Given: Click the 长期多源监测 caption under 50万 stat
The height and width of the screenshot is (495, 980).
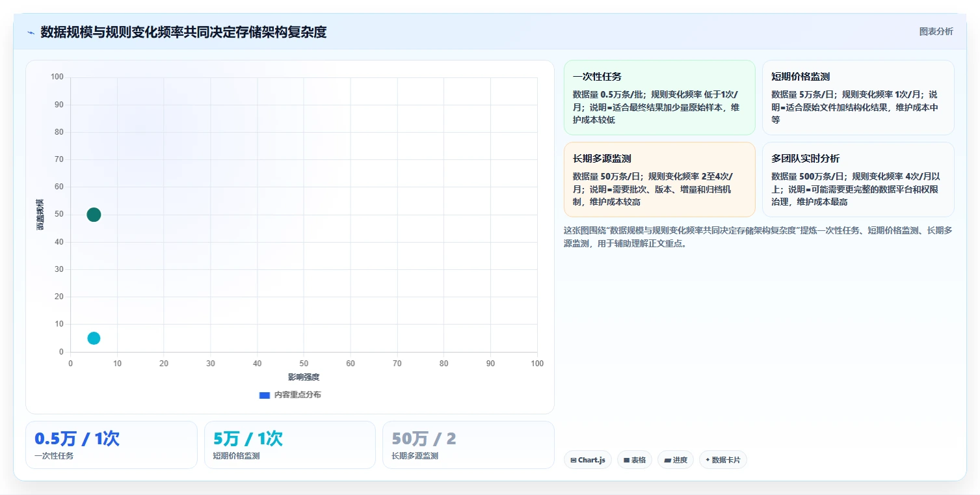Looking at the screenshot, I should [x=415, y=456].
